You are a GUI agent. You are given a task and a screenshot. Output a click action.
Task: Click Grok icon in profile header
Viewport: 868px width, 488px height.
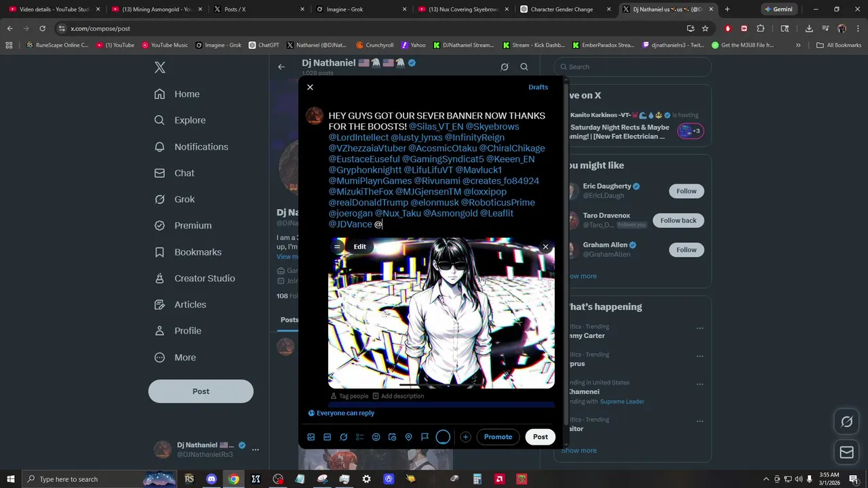click(505, 67)
